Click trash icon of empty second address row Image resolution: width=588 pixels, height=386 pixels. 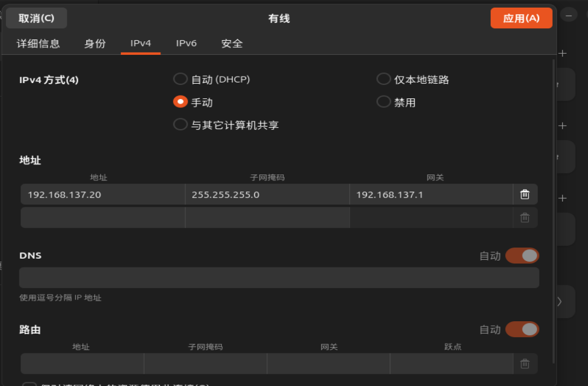(525, 217)
